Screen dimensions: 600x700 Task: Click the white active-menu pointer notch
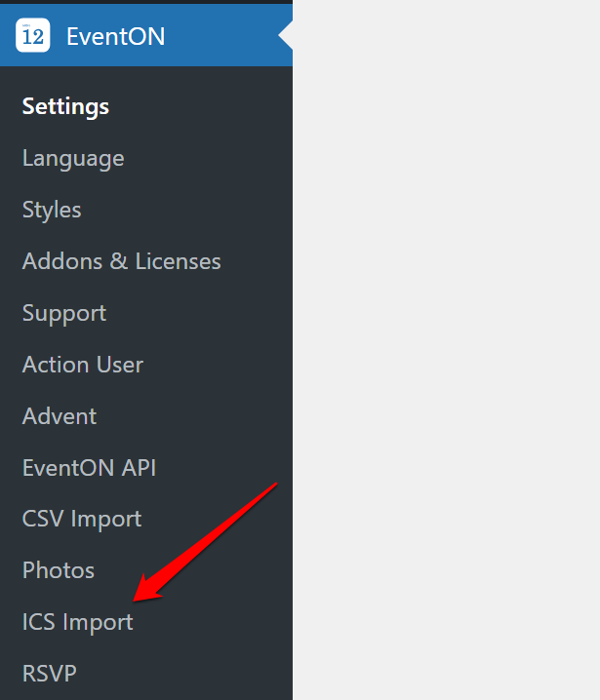click(286, 35)
